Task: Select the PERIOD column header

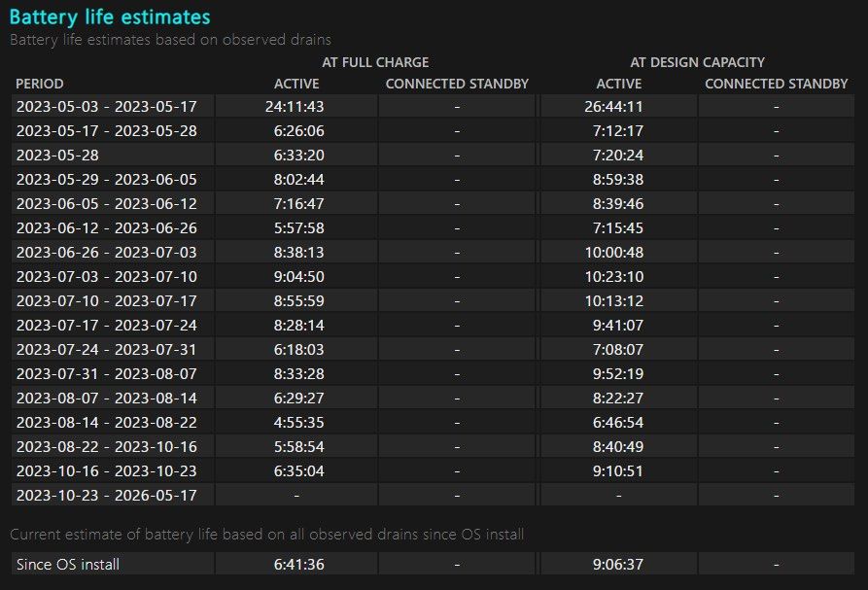Action: coord(39,84)
